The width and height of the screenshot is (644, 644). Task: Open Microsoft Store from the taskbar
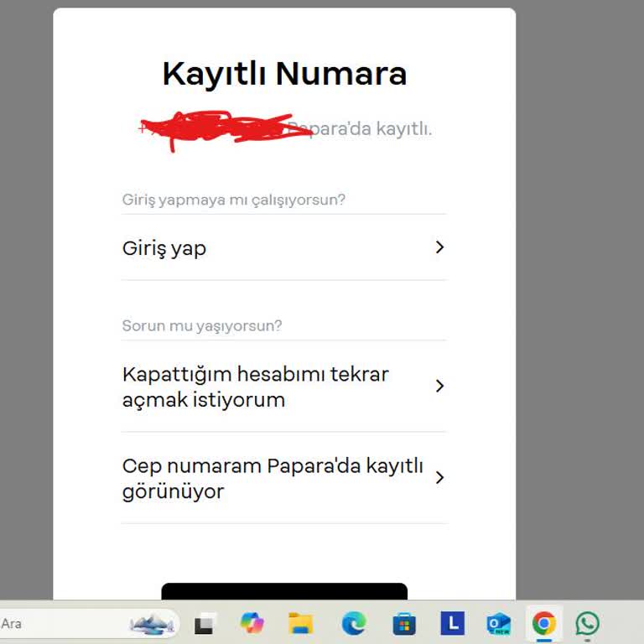(x=404, y=624)
